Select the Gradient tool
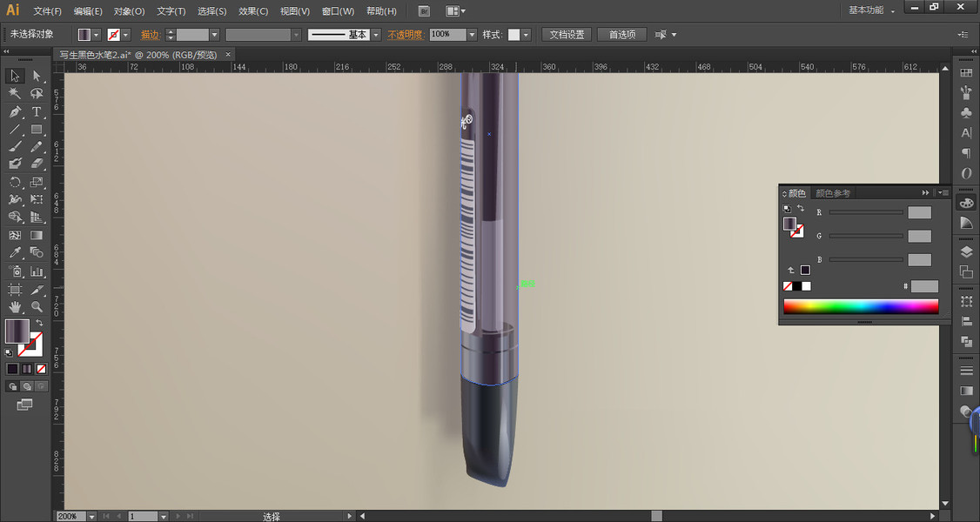The image size is (980, 522). pos(37,236)
